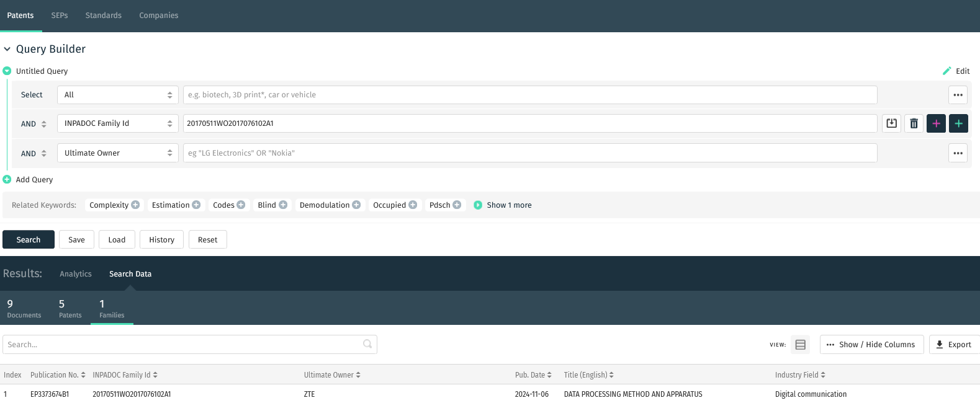The width and height of the screenshot is (980, 403).
Task: Click the Save button
Action: (x=76, y=240)
